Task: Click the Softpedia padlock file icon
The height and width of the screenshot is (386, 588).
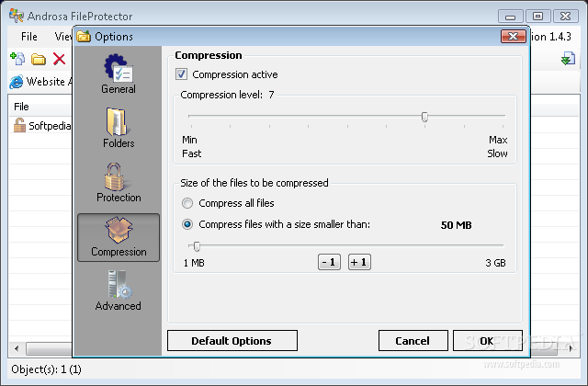Action: coord(19,125)
